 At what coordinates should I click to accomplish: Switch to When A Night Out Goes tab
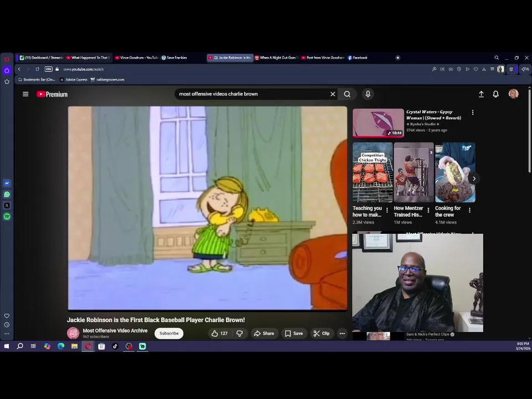[277, 58]
